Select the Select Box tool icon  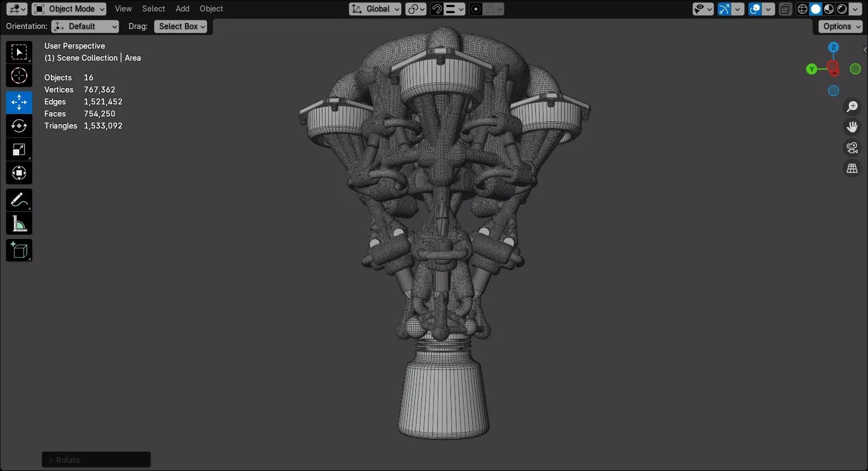click(x=19, y=53)
